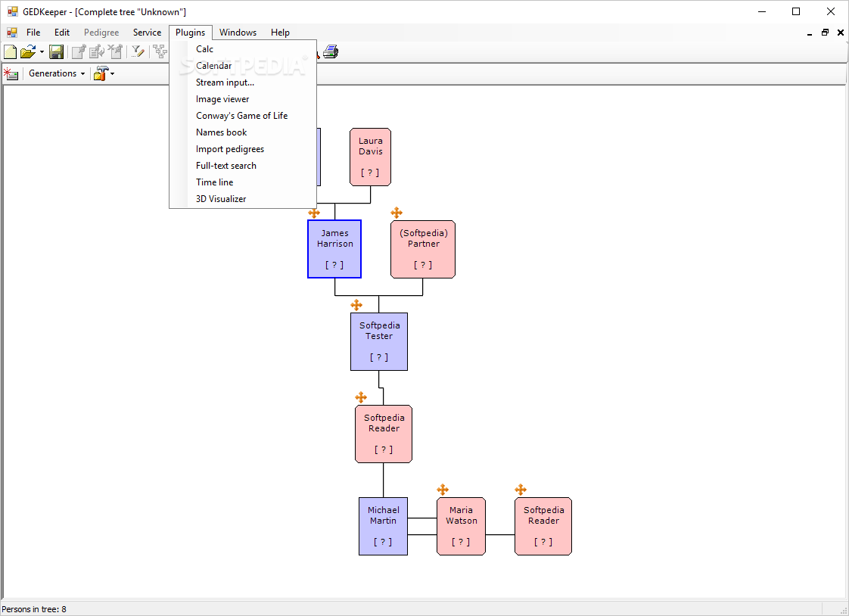Image resolution: width=849 pixels, height=616 pixels.
Task: Click the hammer tools icon
Action: 101,73
